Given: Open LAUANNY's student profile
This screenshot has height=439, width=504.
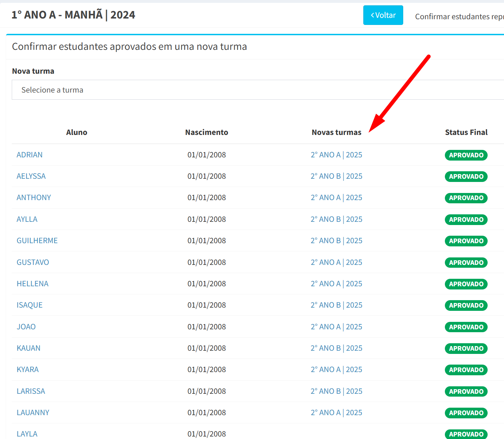Looking at the screenshot, I should pyautogui.click(x=33, y=413).
